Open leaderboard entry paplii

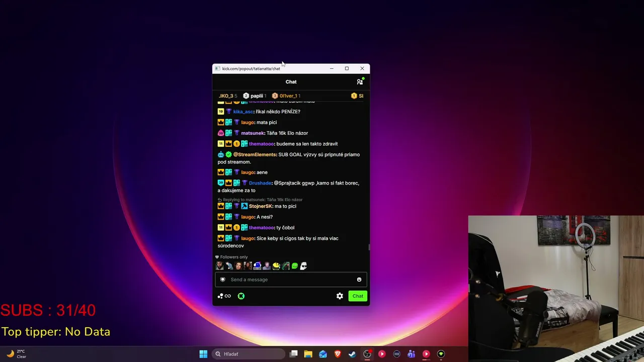(255, 96)
